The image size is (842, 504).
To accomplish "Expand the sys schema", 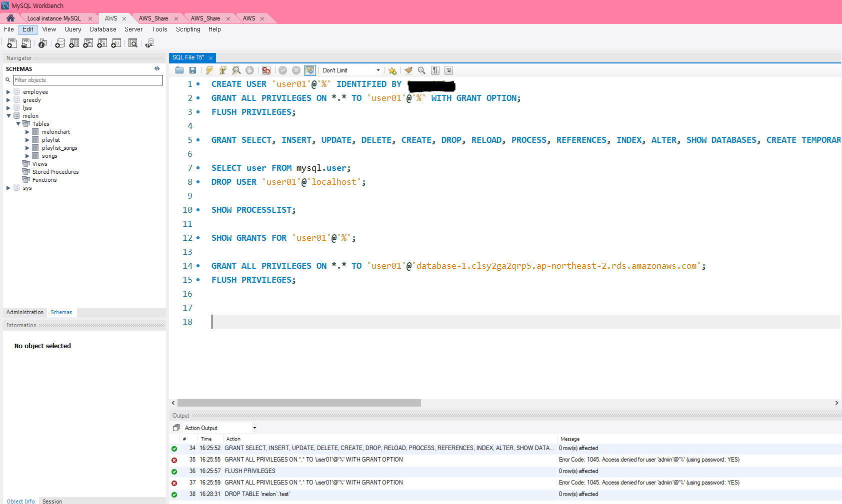I will [8, 188].
